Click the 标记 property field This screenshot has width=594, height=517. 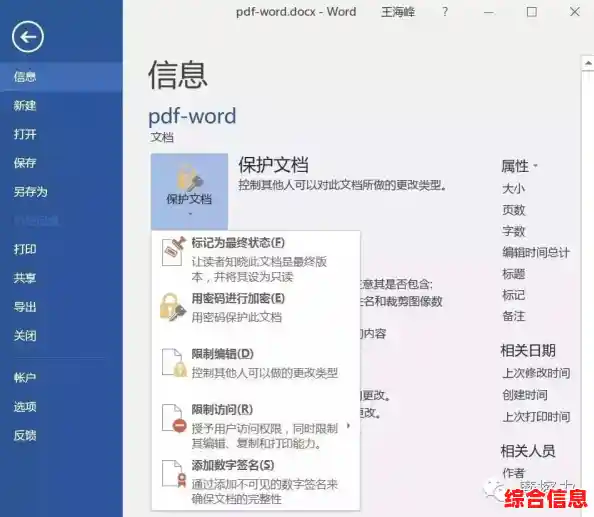point(513,295)
